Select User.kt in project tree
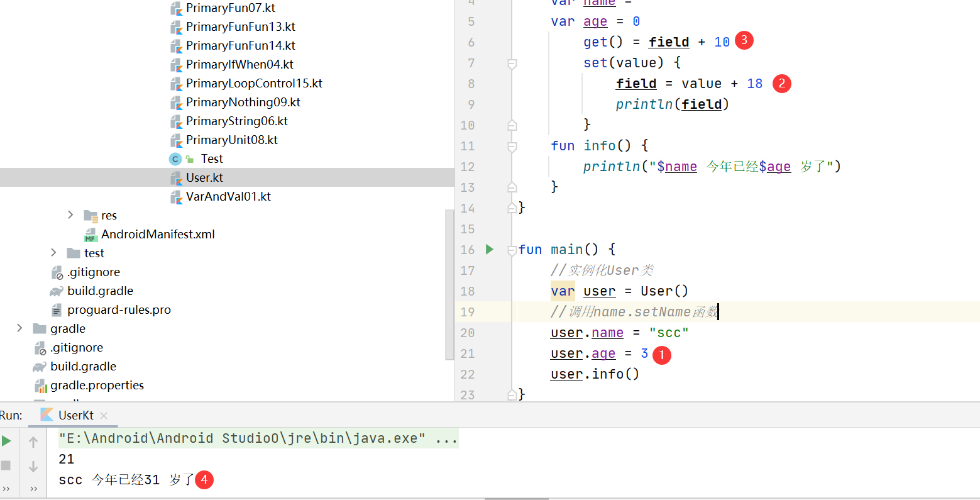The image size is (980, 500). tap(204, 178)
